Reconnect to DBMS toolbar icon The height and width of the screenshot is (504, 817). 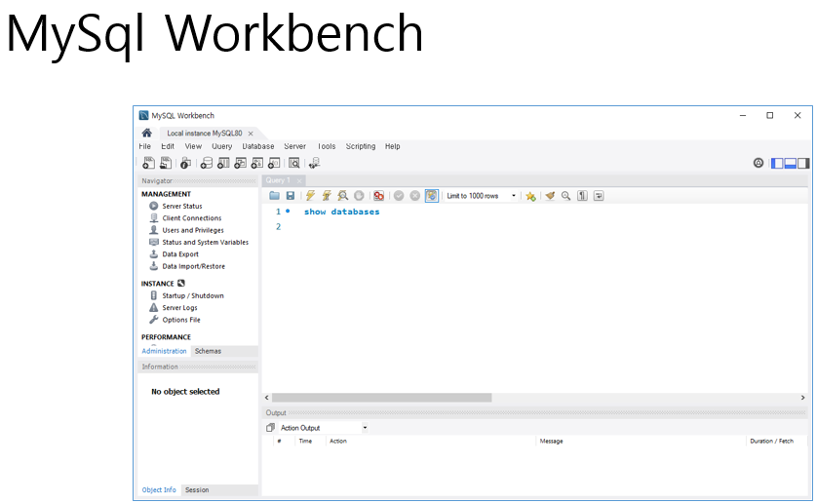coord(314,163)
